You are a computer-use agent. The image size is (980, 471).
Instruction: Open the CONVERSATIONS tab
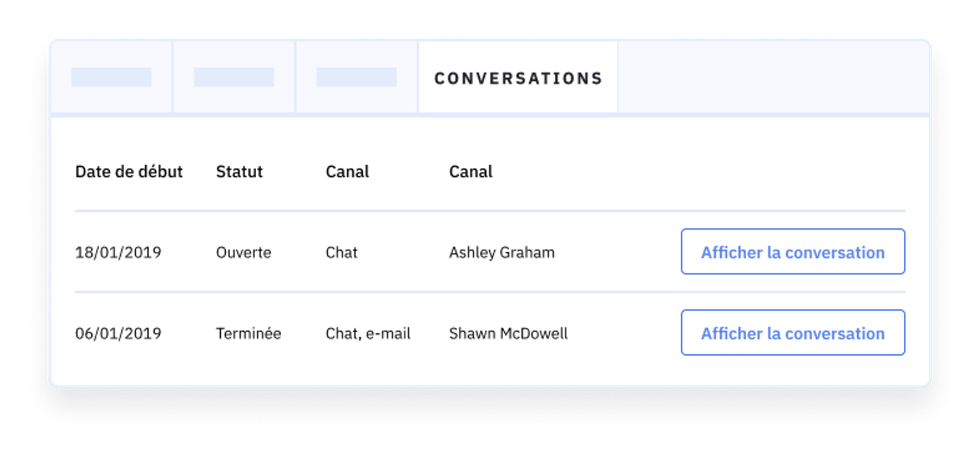coord(518,78)
